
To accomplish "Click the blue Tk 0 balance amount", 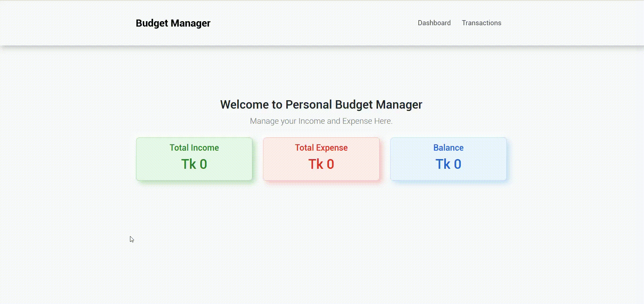I will point(448,164).
